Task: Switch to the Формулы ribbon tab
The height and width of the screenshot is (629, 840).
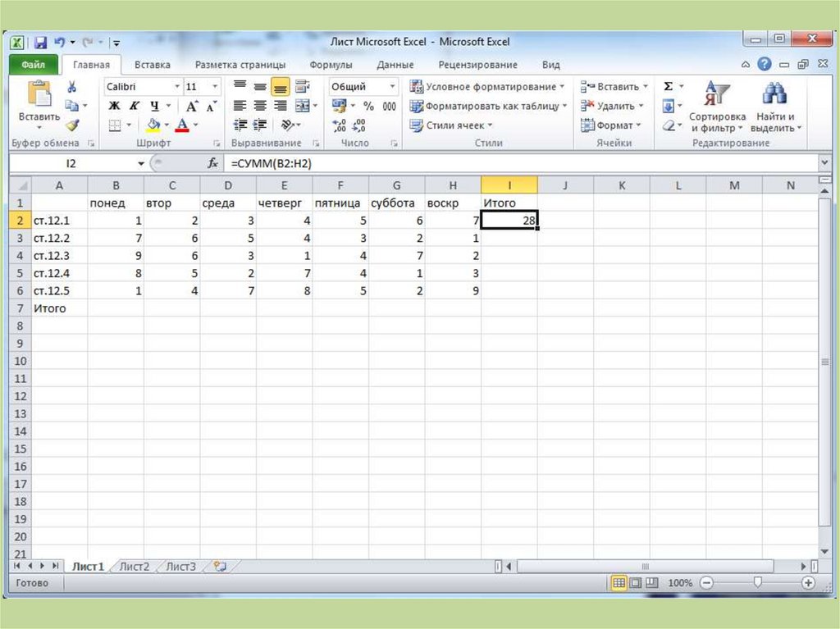Action: (331, 65)
